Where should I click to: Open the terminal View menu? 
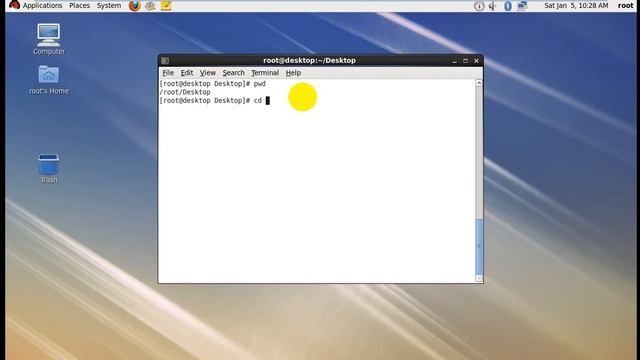tap(207, 73)
